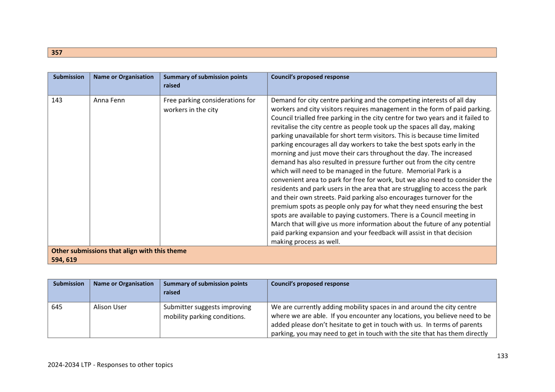This screenshot has height=392, width=555.
Task: Click 'Other submissions that align with this theme'
Action: (x=119, y=251)
